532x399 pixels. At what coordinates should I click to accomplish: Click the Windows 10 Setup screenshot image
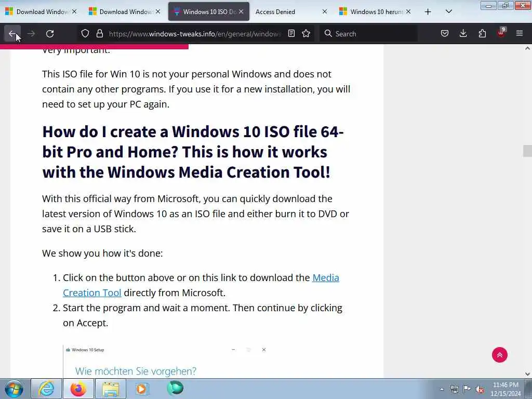[166, 361]
